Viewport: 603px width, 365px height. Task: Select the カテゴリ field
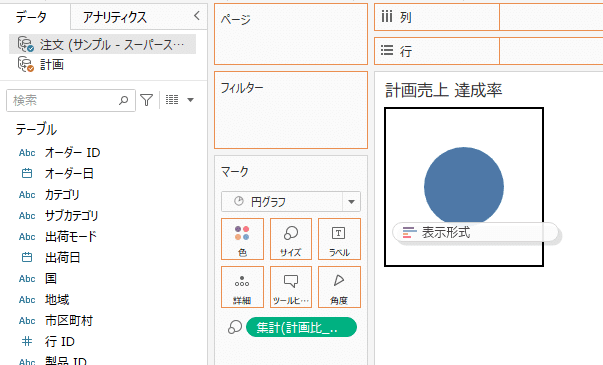click(x=62, y=195)
